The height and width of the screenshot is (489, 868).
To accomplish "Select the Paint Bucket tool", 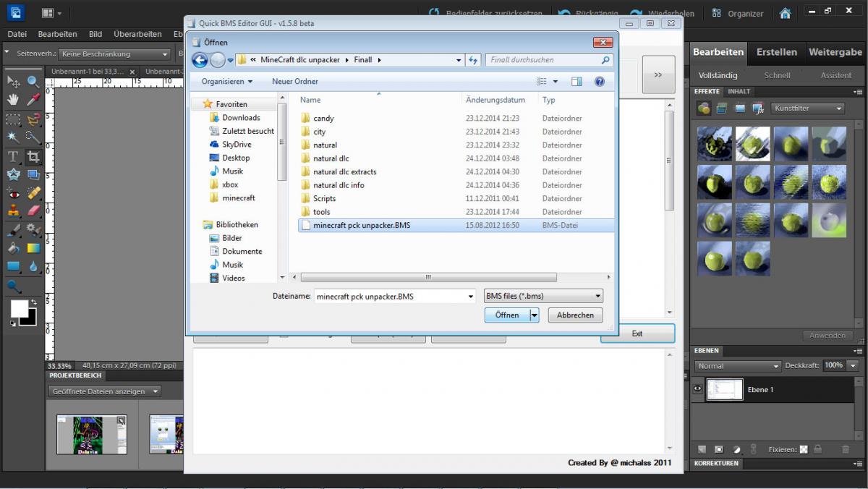I will (x=14, y=248).
